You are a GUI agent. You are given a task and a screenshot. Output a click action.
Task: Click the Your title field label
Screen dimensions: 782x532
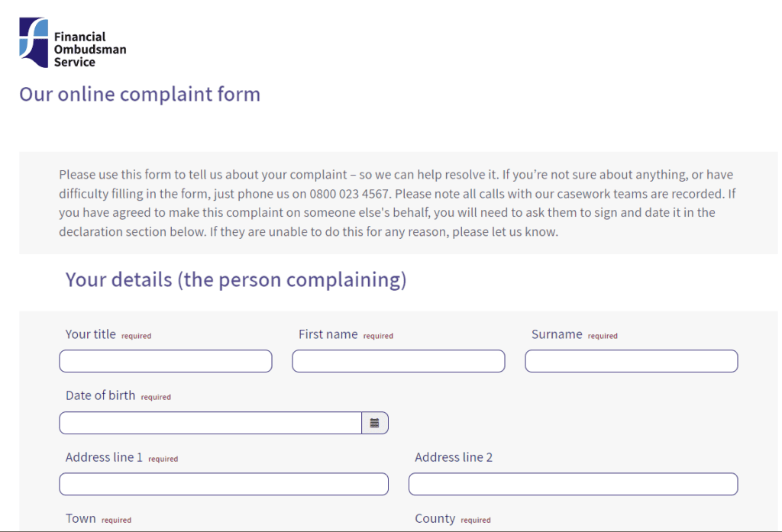tap(89, 334)
